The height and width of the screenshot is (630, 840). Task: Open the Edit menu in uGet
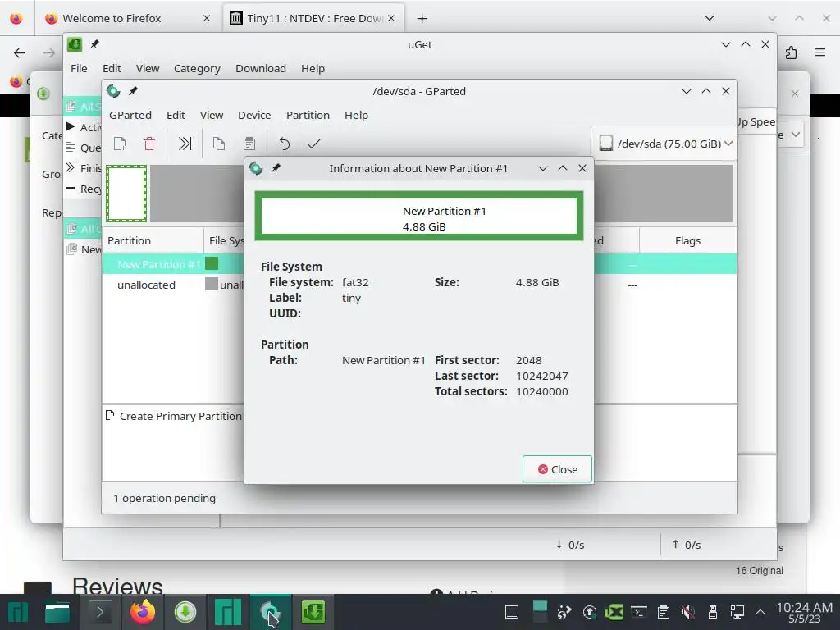[x=112, y=68]
